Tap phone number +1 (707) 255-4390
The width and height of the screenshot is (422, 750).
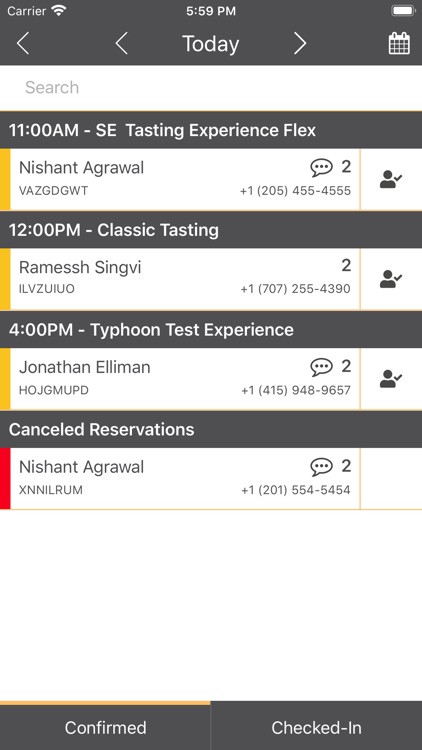tap(296, 289)
